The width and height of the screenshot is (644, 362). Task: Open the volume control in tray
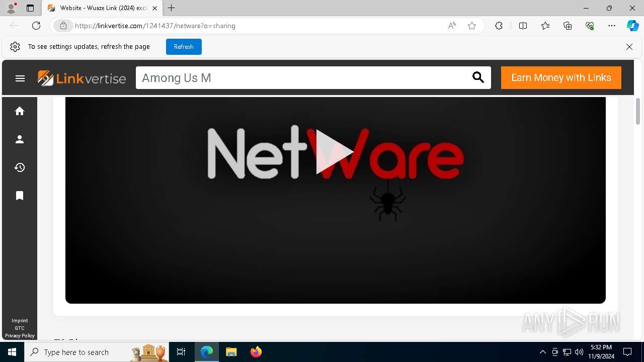tap(579, 352)
